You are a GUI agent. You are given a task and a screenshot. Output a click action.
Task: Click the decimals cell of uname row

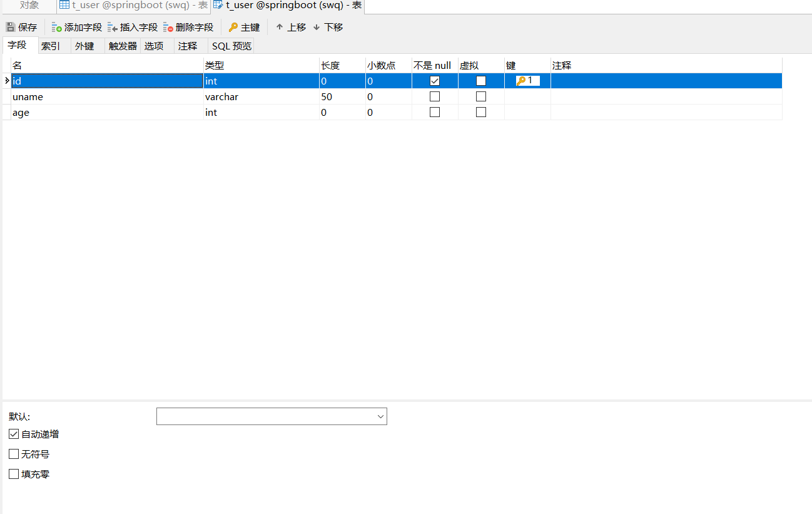click(388, 96)
